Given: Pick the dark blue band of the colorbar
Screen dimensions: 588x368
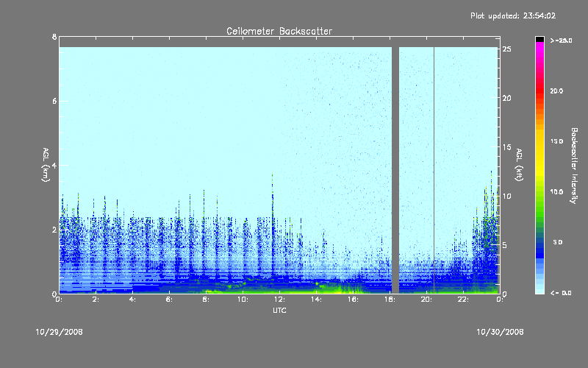Looking at the screenshot, I should point(539,250).
